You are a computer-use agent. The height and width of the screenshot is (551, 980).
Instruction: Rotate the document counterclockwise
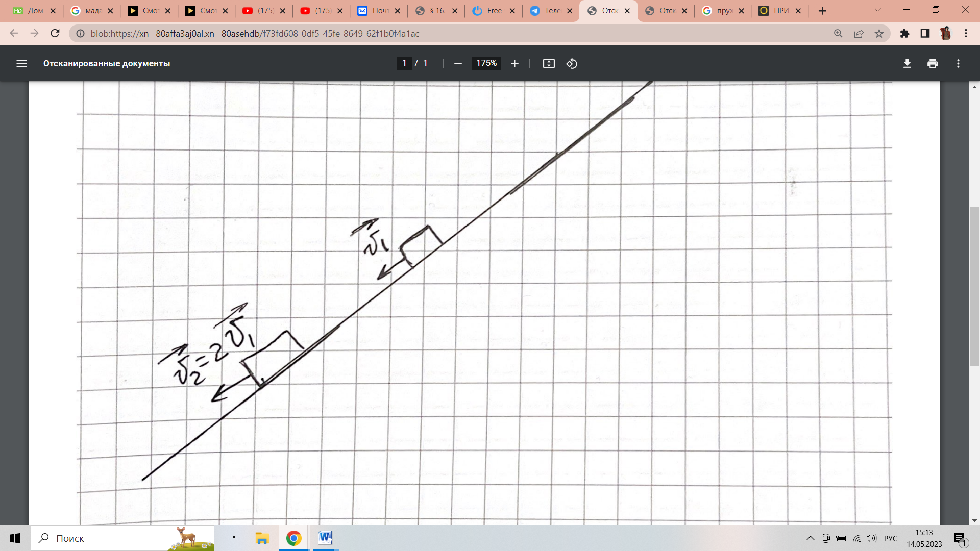(x=572, y=63)
